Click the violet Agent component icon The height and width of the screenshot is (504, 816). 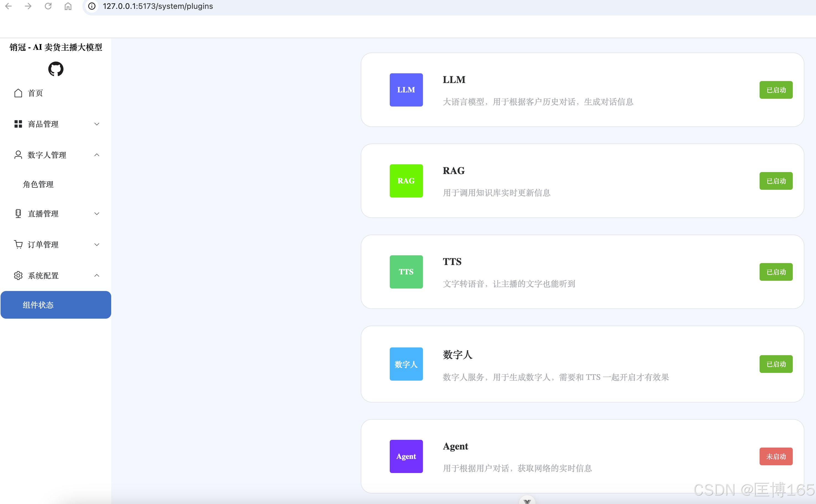406,456
